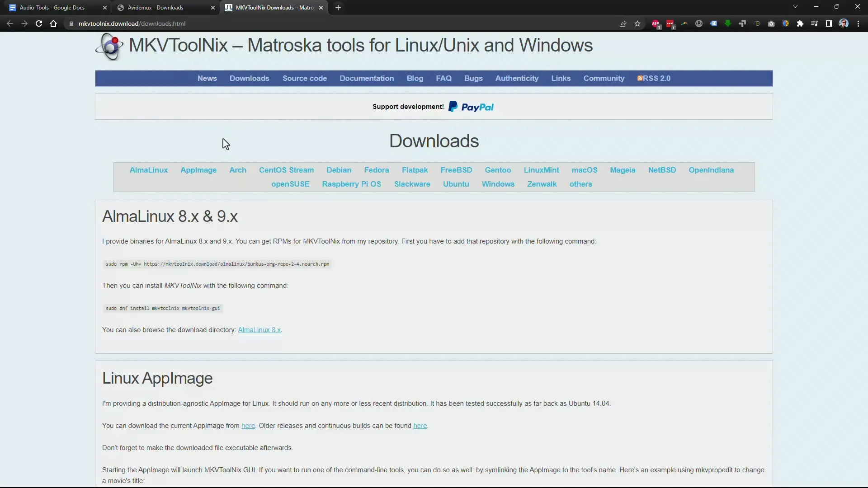The image size is (868, 488).
Task: Open Chrome's three-dot menu
Action: tap(858, 23)
